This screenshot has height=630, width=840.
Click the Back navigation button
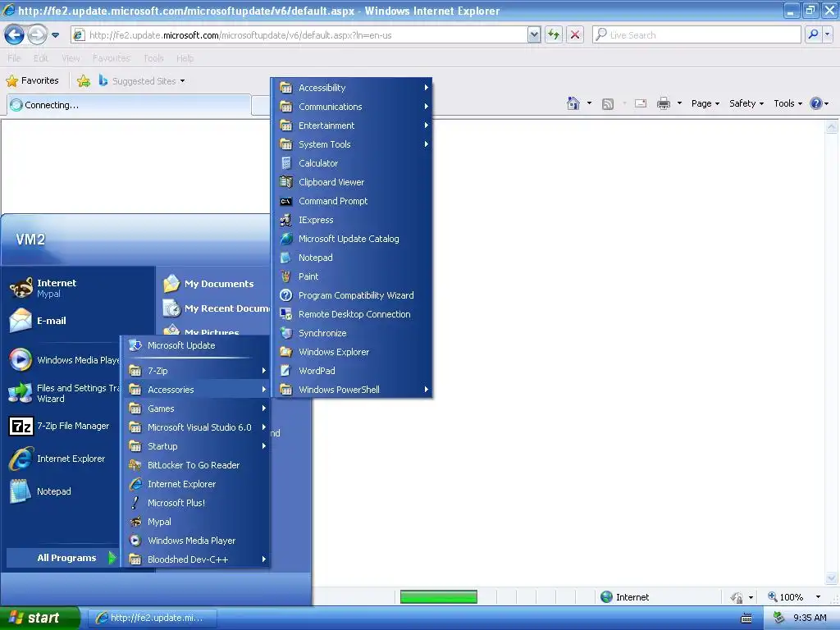pos(15,34)
